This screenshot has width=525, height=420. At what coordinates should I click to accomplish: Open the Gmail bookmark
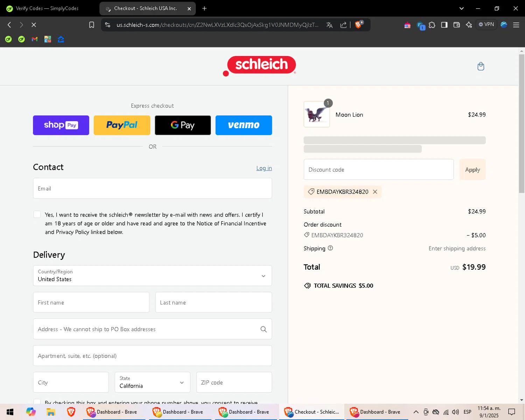point(35,39)
